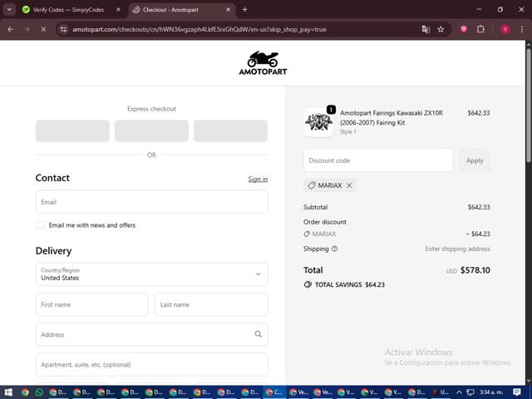Stop loading the page with the X button
This screenshot has height=399, width=532.
click(x=43, y=30)
